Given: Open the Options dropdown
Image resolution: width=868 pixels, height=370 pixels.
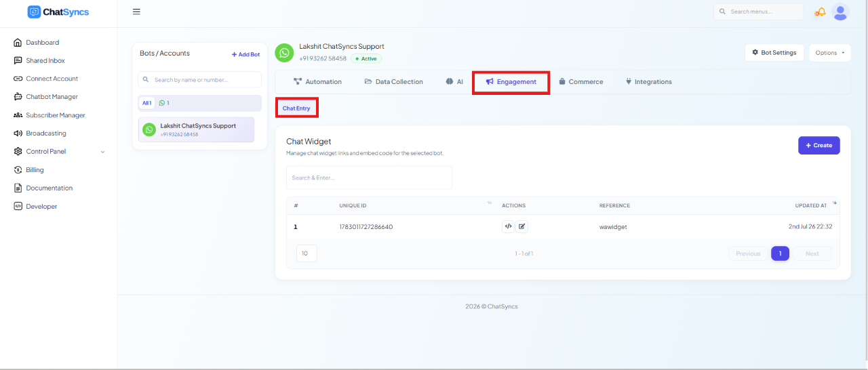Looking at the screenshot, I should coord(829,53).
